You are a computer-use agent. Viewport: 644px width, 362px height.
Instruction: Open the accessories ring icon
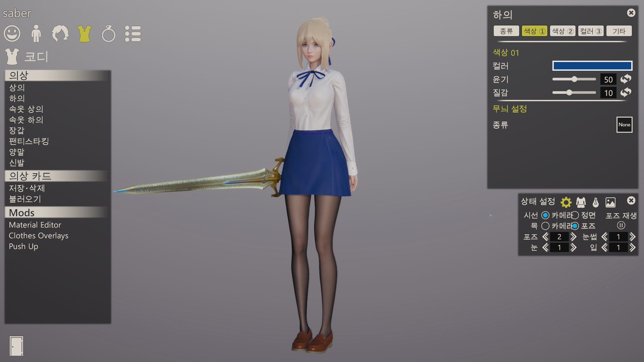pyautogui.click(x=108, y=34)
